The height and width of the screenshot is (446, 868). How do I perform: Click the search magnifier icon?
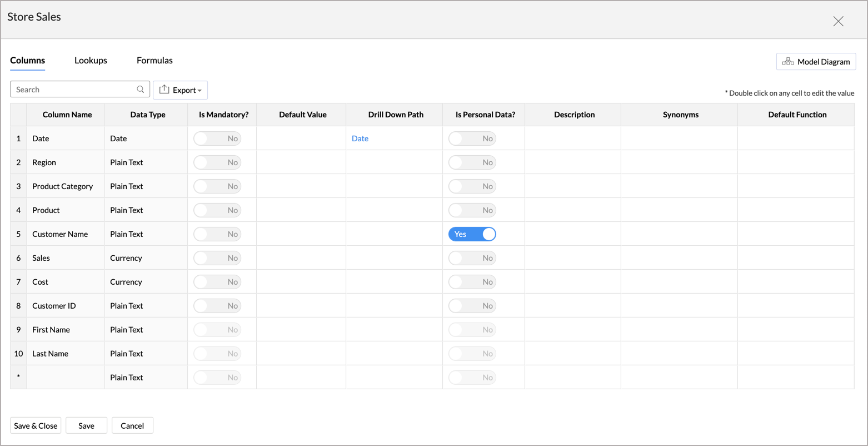[x=141, y=90]
